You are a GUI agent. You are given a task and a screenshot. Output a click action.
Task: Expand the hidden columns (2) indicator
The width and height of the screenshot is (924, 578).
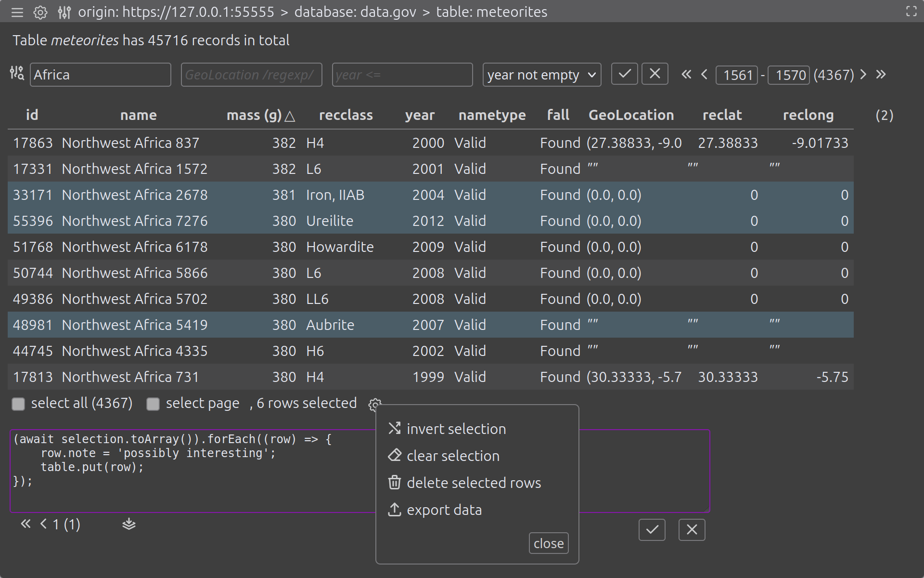point(884,115)
